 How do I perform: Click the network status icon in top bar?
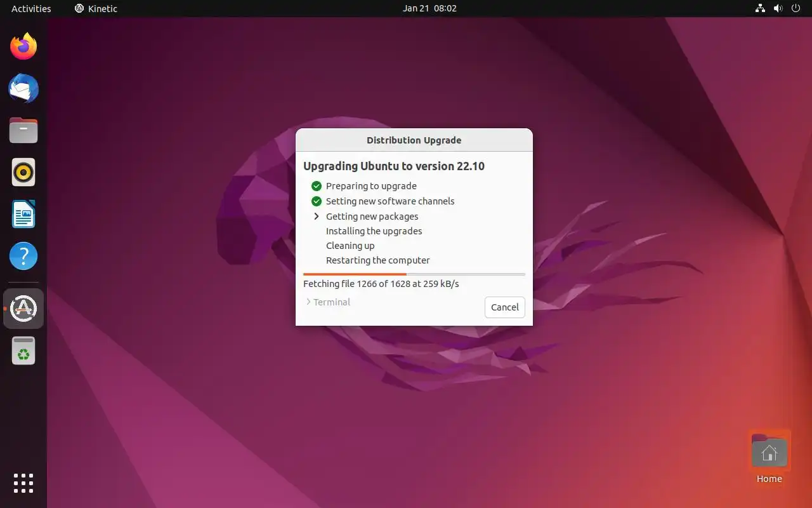pyautogui.click(x=760, y=8)
